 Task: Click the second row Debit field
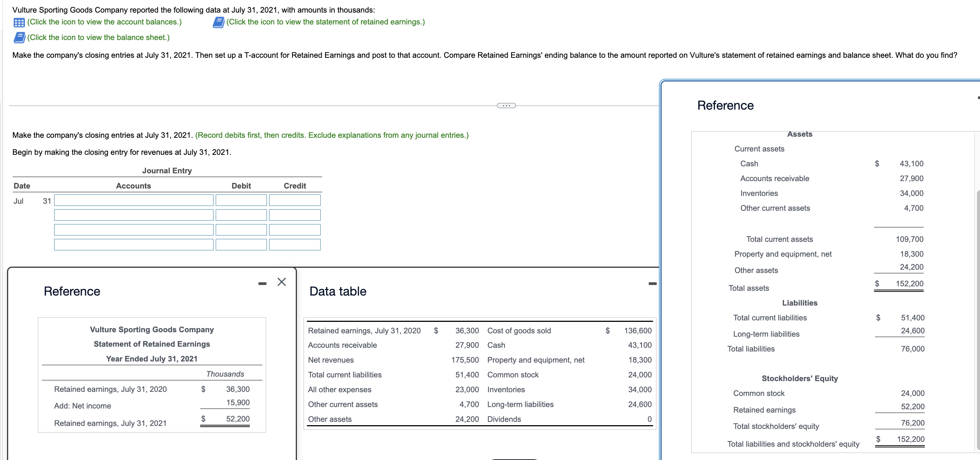tap(241, 215)
